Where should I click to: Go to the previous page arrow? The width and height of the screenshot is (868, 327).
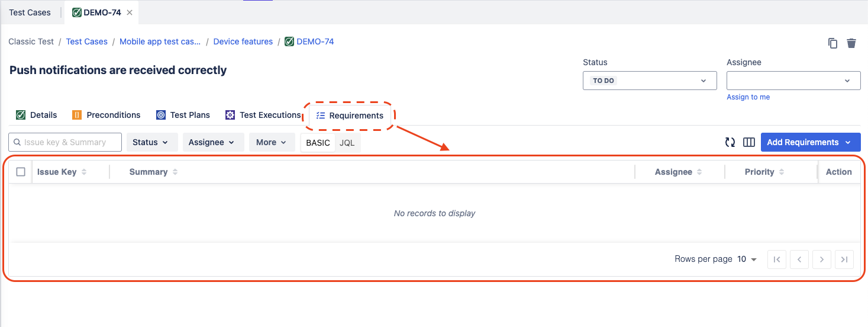pos(799,259)
